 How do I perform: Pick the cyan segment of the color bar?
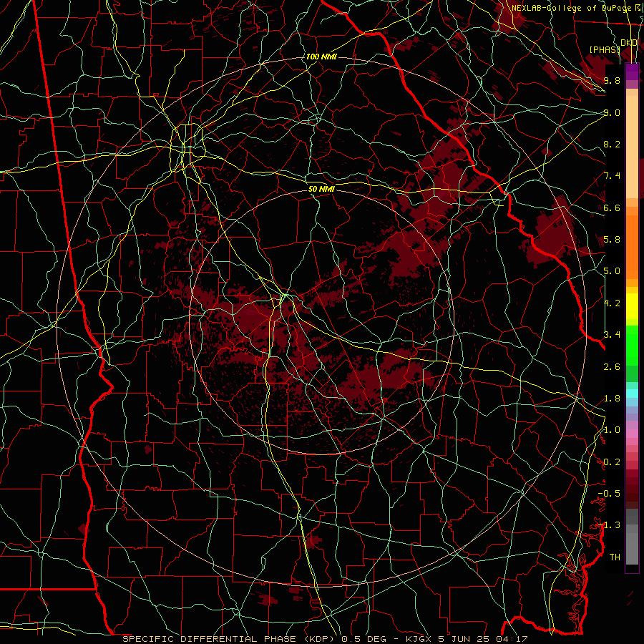[x=632, y=394]
